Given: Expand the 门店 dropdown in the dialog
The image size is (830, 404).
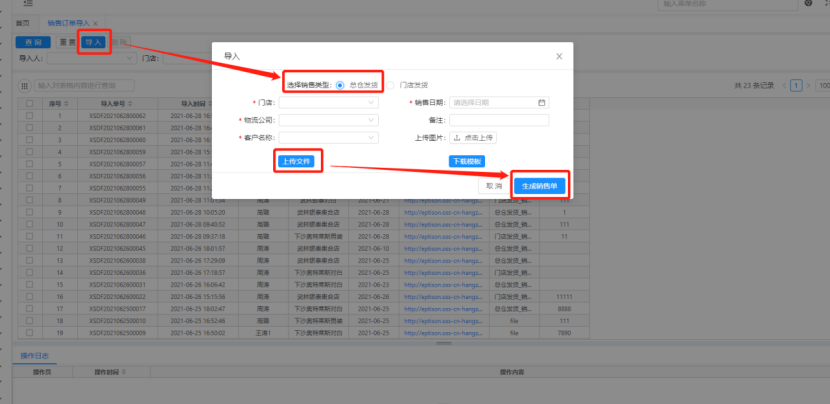Looking at the screenshot, I should click(328, 102).
